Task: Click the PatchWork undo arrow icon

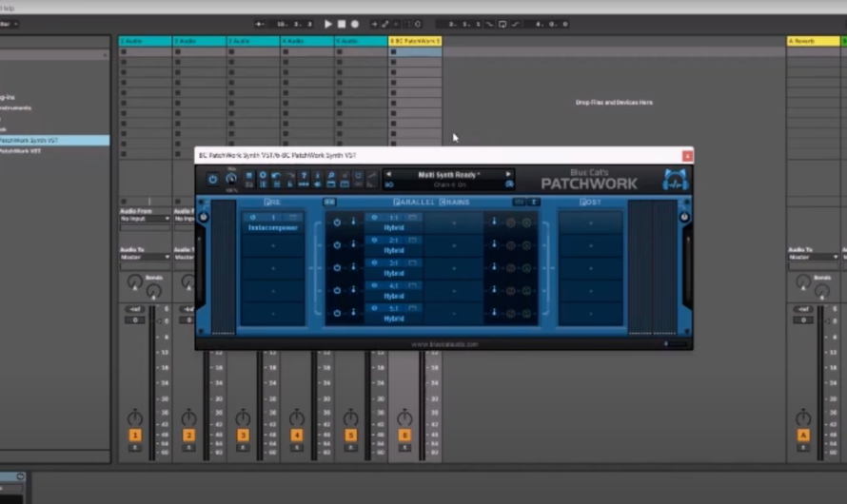Action: (x=276, y=175)
